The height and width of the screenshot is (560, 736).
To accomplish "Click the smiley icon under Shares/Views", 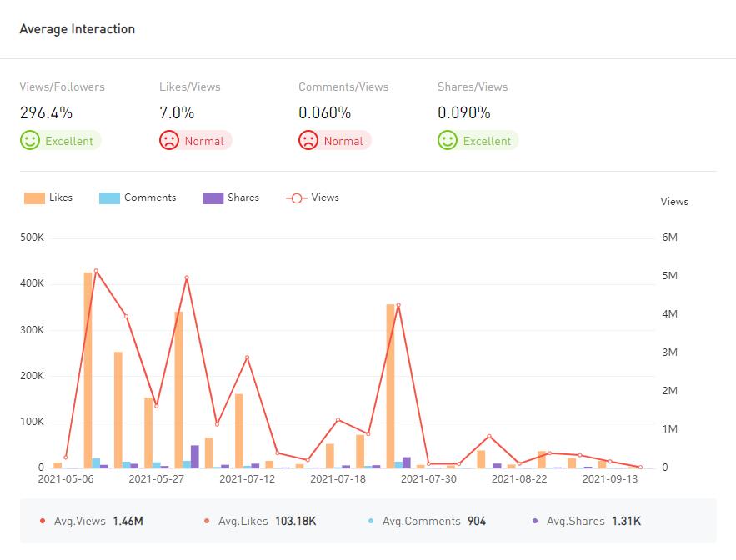I will tap(448, 140).
